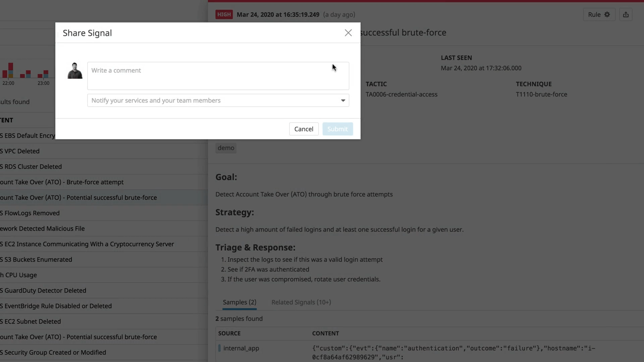
Task: Click the Write a comment field
Action: click(x=218, y=76)
